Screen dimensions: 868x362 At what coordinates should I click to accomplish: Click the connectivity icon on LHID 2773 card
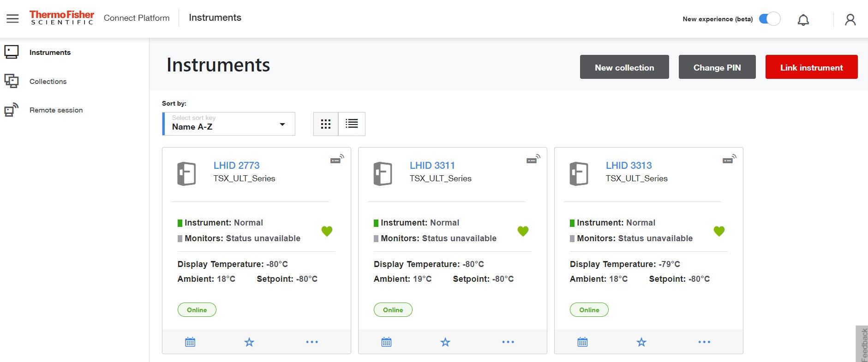click(x=337, y=159)
